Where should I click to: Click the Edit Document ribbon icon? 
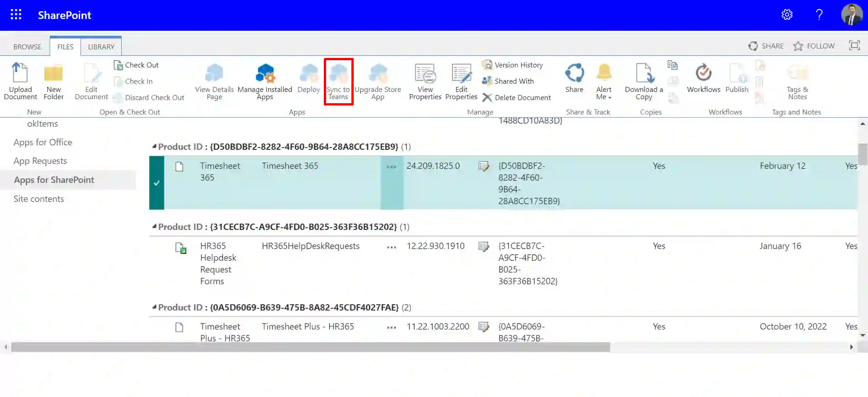click(91, 81)
